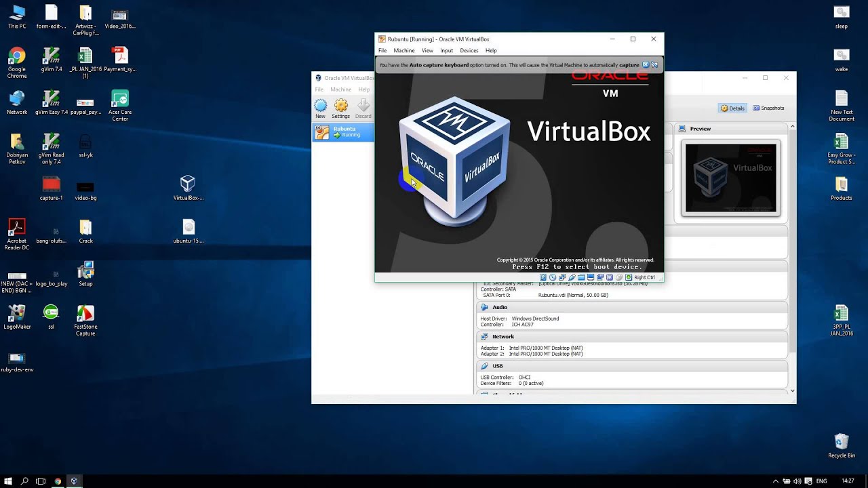Click the USB devices status bar icon
This screenshot has height=488, width=868.
572,277
